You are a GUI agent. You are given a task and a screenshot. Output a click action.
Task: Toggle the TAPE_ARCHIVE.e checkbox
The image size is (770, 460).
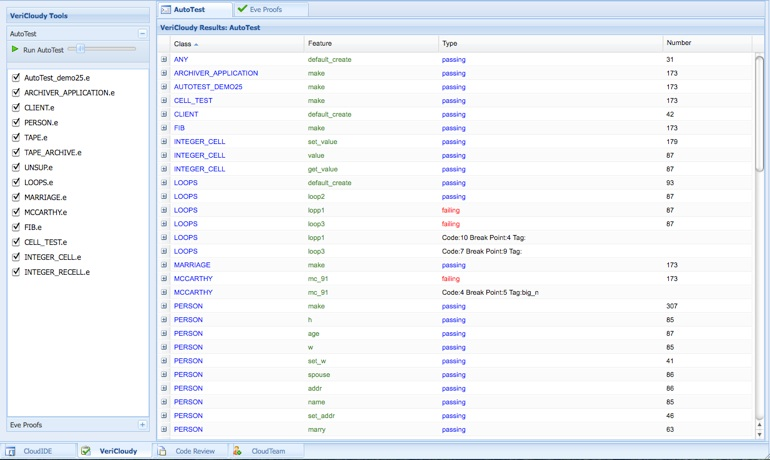click(x=16, y=152)
